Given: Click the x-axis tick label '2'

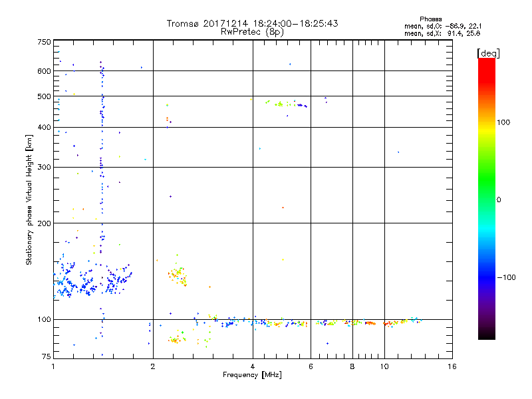Looking at the screenshot, I should (153, 366).
